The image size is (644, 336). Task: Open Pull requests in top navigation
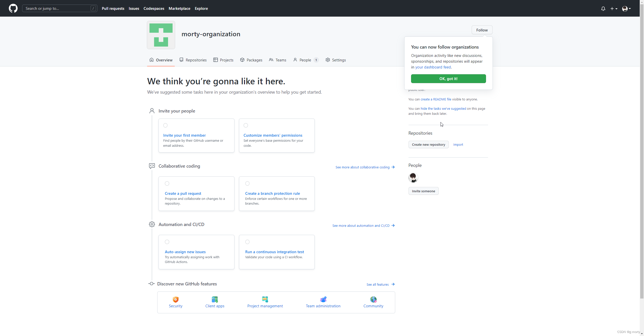coord(113,8)
